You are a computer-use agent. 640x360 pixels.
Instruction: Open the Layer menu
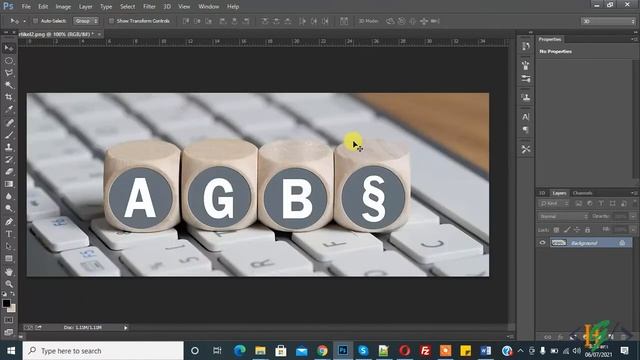(x=85, y=7)
